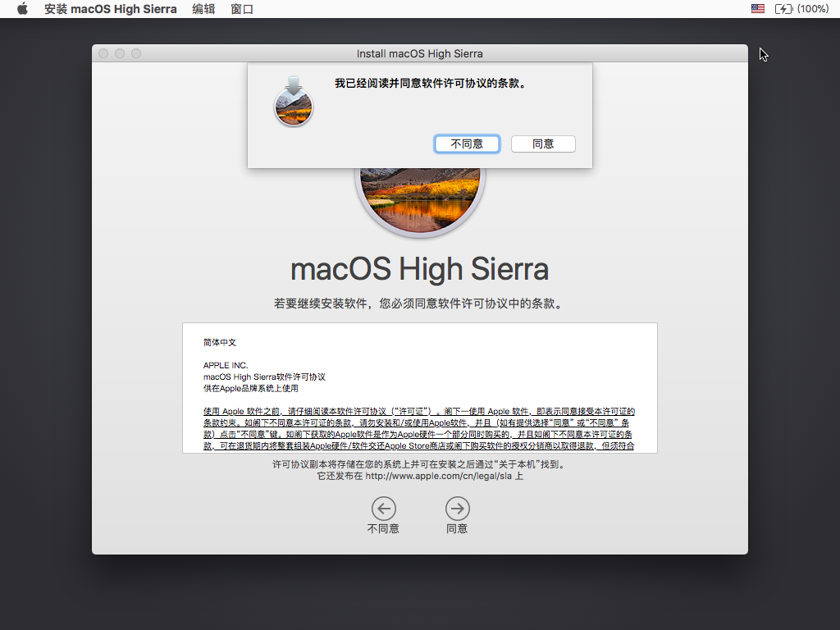Click the window's minimize button
This screenshot has width=840, height=630.
[x=120, y=53]
